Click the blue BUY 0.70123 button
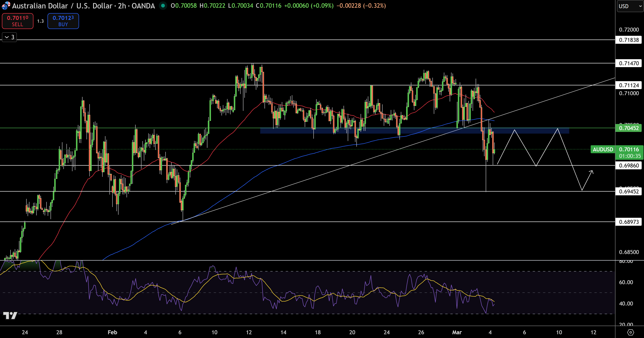Image resolution: width=644 pixels, height=338 pixels. [x=63, y=21]
